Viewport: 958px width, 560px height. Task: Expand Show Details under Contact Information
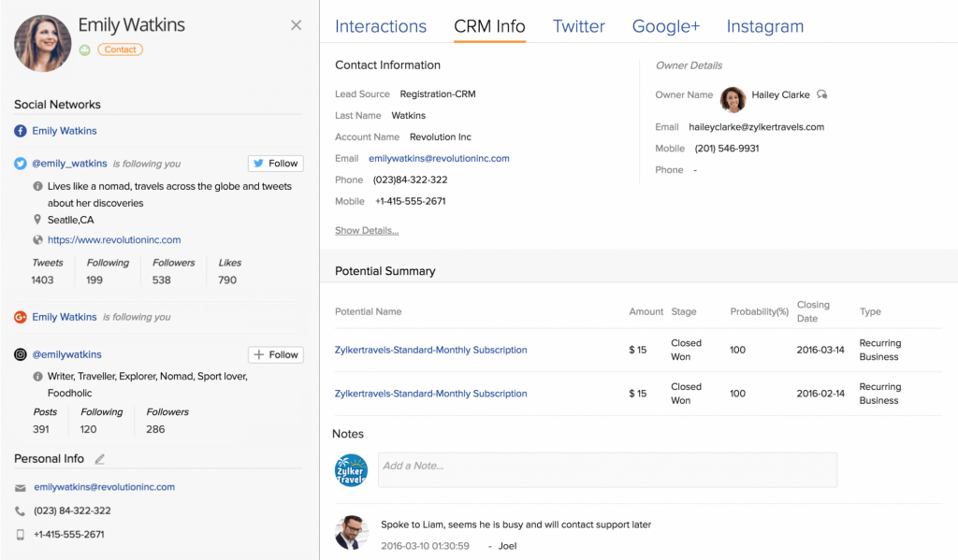pos(367,231)
